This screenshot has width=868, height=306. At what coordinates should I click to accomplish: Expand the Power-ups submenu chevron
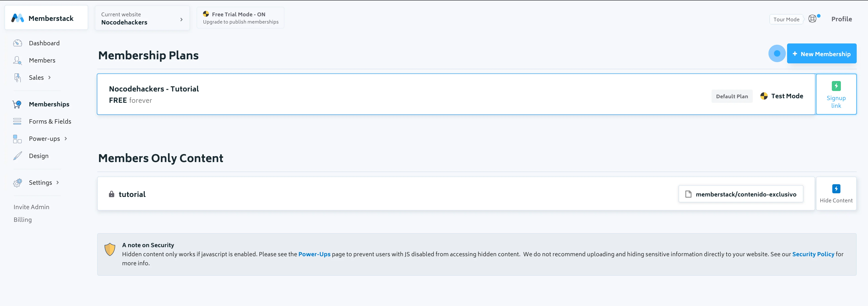point(66,139)
